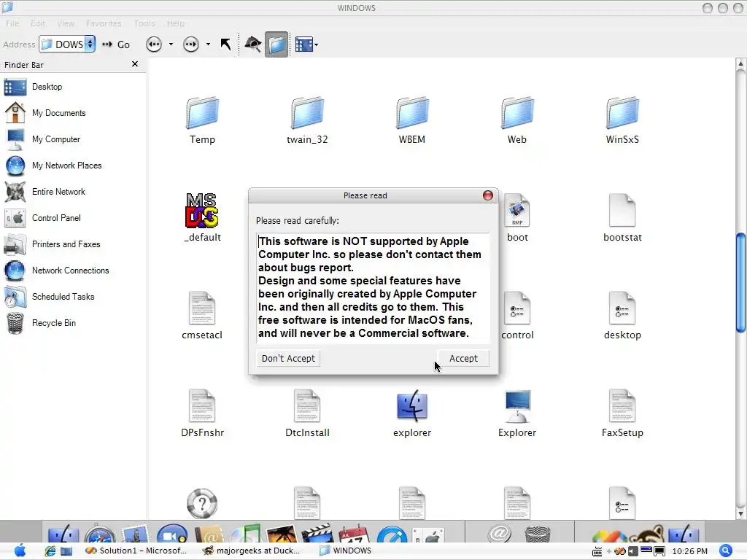Go up one folder level with the arrow icon
Screen dimensions: 747x560
tap(225, 44)
